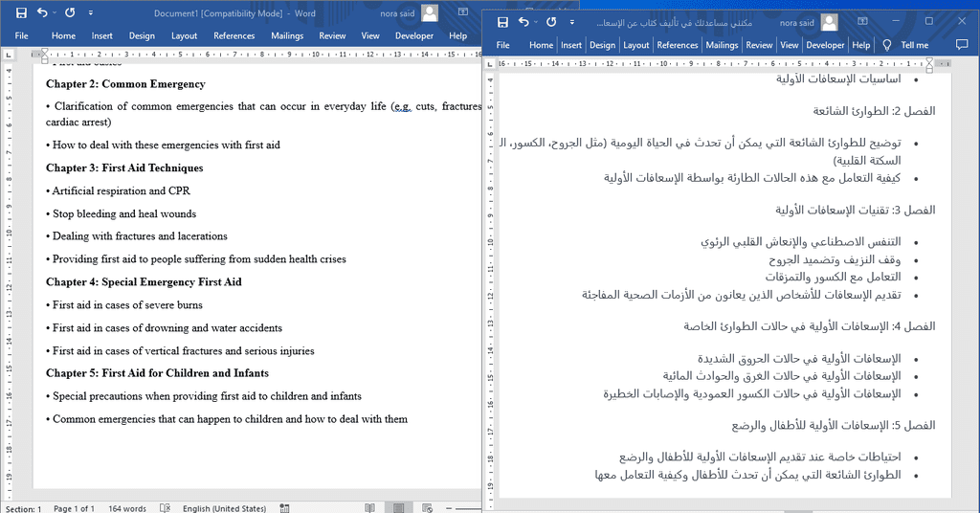Screen dimensions: 980x513
Task: Click Section: 1 in status bar
Action: tap(23, 508)
